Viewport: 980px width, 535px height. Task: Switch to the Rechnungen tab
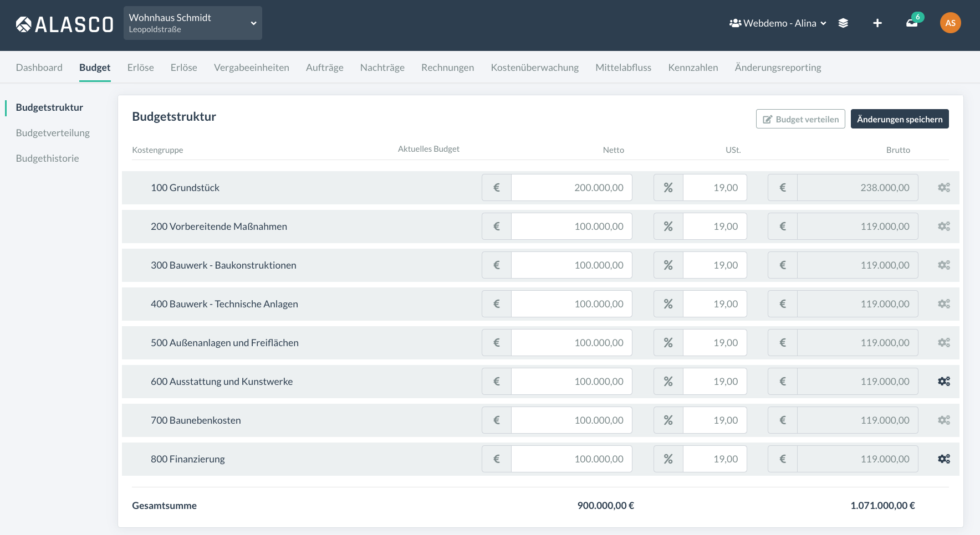click(x=448, y=68)
